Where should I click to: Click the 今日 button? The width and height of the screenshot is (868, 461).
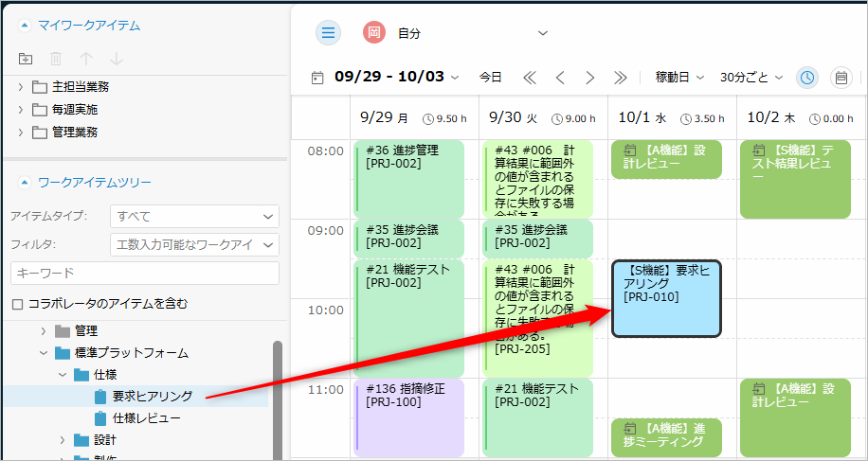click(490, 78)
